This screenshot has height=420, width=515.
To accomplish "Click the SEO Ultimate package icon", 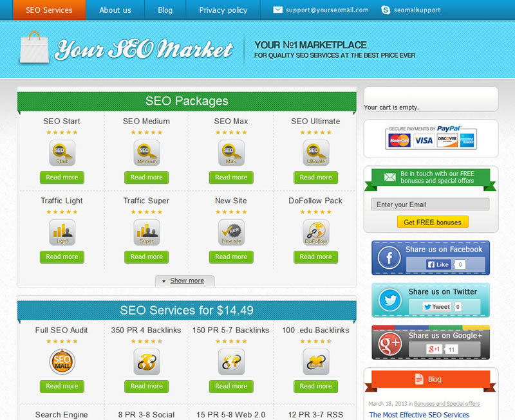I will [315, 153].
